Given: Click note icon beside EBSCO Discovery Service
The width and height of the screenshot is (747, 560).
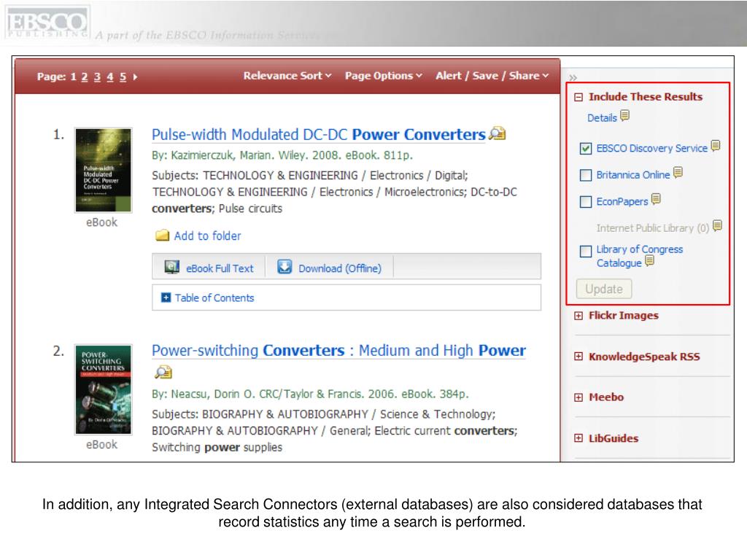Looking at the screenshot, I should [x=715, y=146].
